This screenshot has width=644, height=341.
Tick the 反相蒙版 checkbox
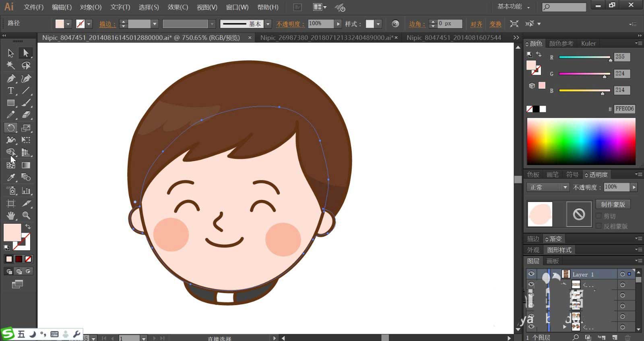click(599, 226)
